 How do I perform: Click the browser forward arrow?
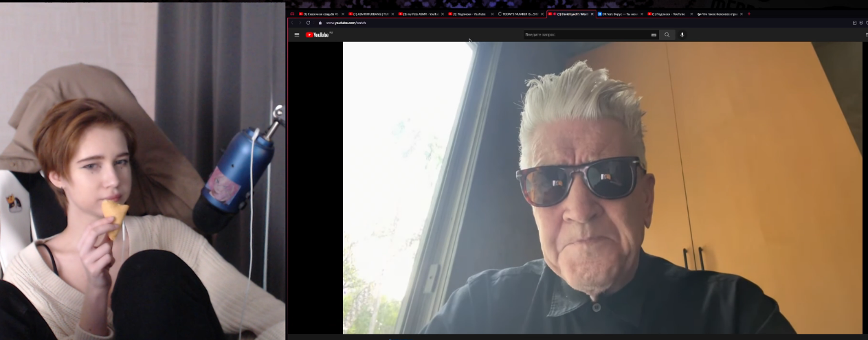pos(300,23)
